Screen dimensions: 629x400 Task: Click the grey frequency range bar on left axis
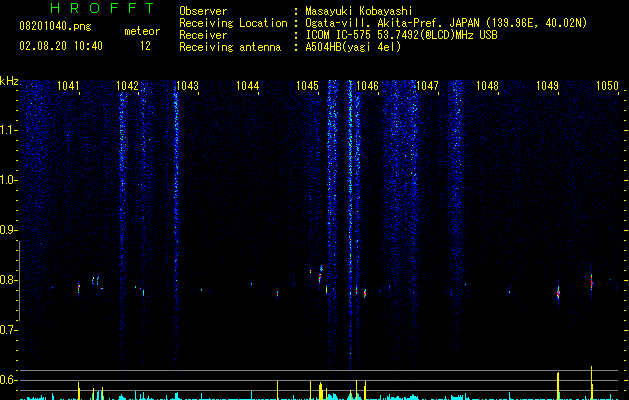pyautogui.click(x=19, y=280)
